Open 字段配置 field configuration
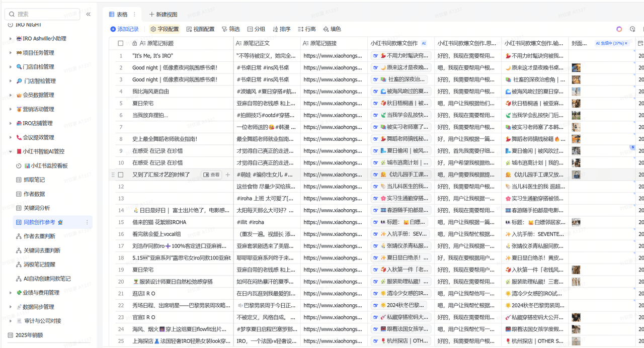The image size is (644, 348). point(165,29)
